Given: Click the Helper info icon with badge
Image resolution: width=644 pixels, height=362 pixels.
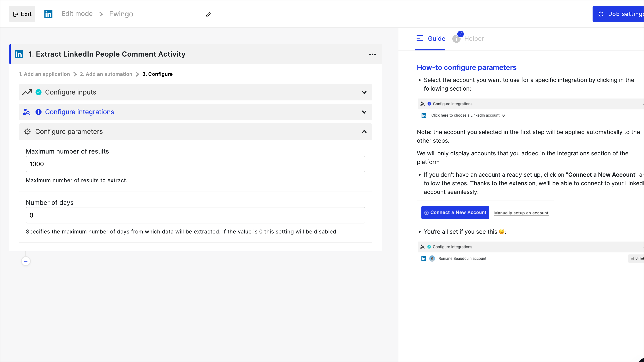Looking at the screenshot, I should coord(456,39).
